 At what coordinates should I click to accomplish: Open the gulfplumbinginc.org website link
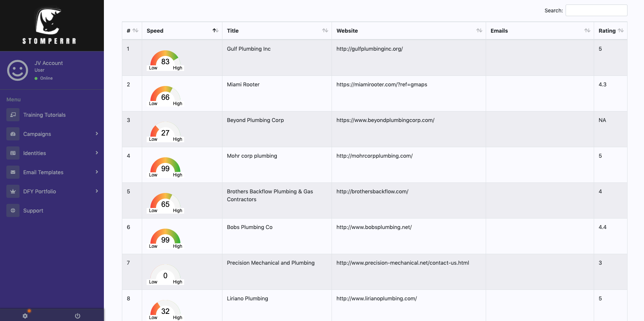369,49
